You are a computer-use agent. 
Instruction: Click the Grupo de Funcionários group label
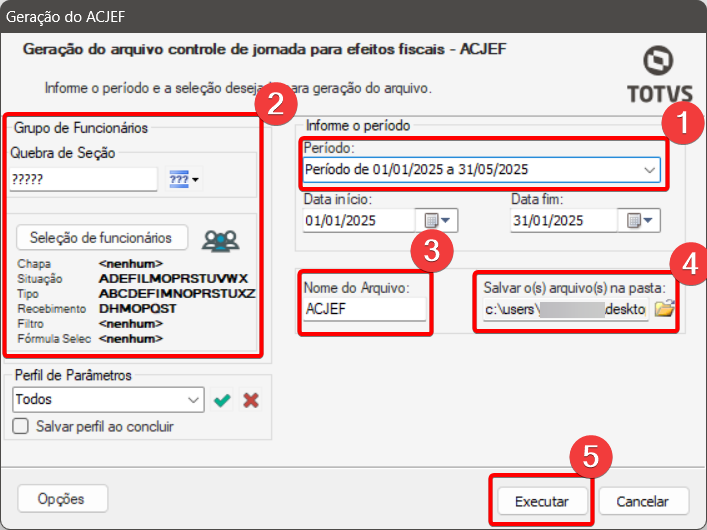click(x=81, y=128)
